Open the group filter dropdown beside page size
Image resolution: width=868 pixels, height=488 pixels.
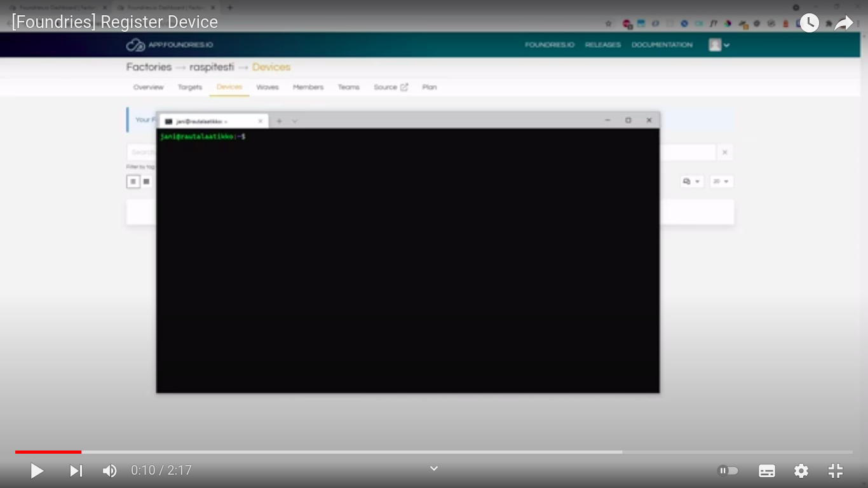[691, 182]
